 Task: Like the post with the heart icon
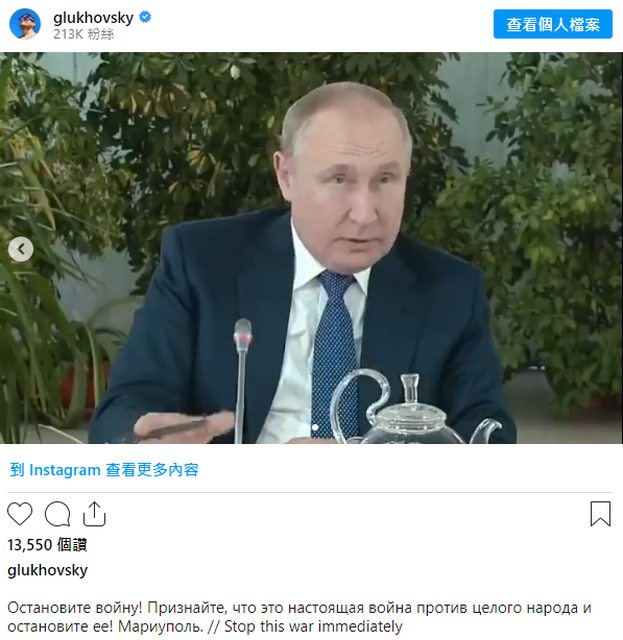point(20,514)
